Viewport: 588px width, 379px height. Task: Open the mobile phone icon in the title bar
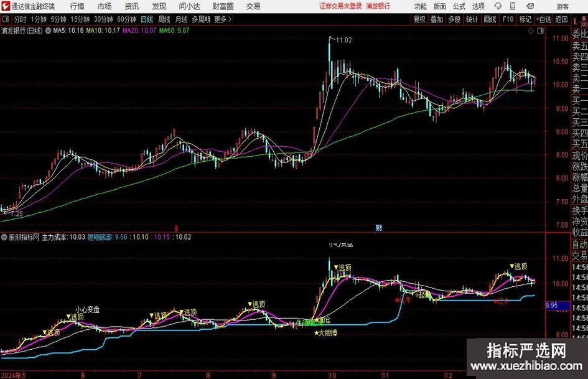click(x=513, y=6)
